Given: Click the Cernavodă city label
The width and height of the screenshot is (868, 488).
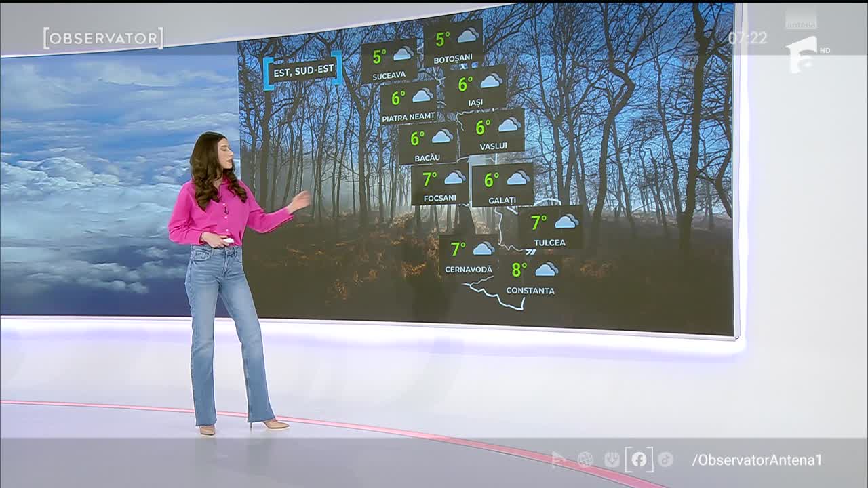Looking at the screenshot, I should click(x=468, y=270).
